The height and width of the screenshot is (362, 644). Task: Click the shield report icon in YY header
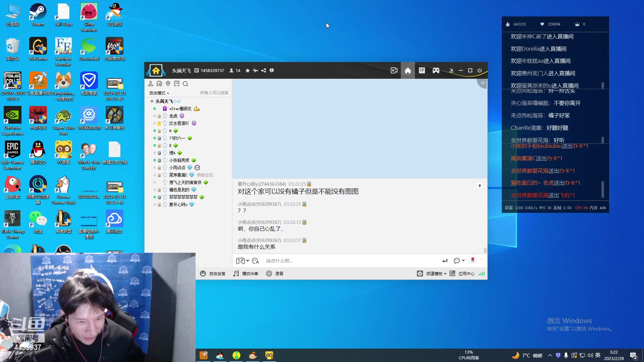pos(272,70)
